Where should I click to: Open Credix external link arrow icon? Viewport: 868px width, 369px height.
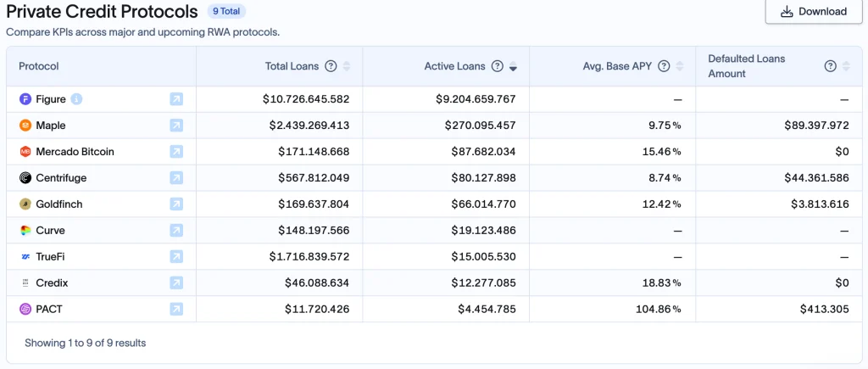point(175,282)
